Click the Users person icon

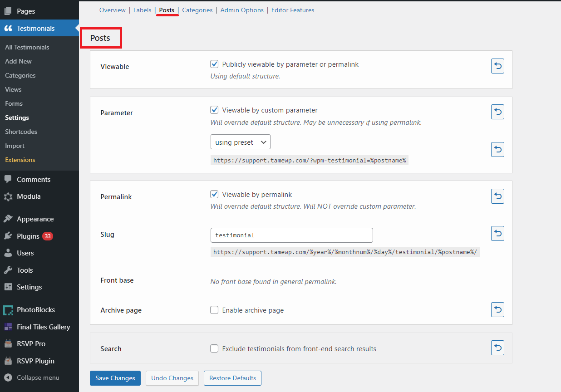click(8, 253)
